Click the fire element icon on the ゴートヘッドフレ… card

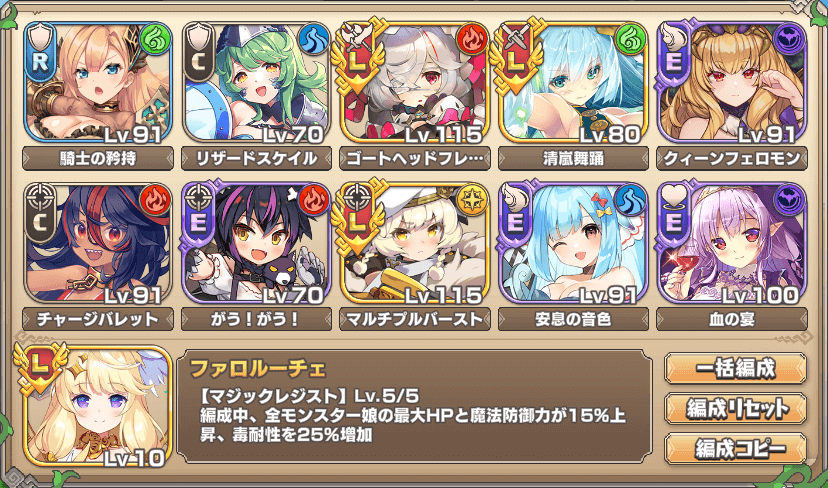point(472,40)
